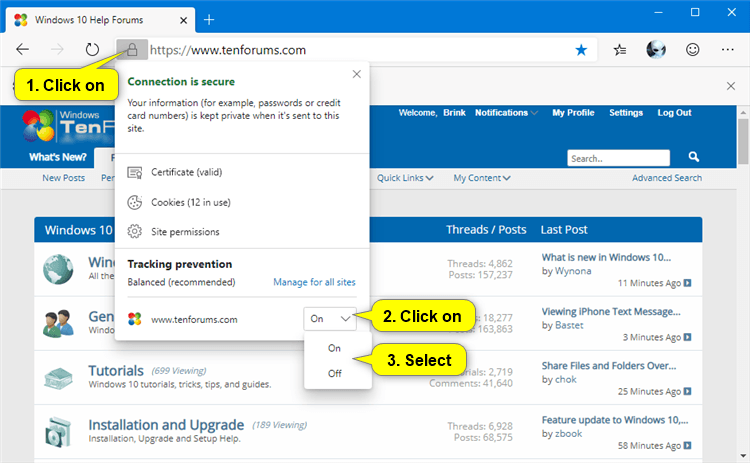Reload the page with refresh icon
The image size is (750, 463).
(x=92, y=49)
